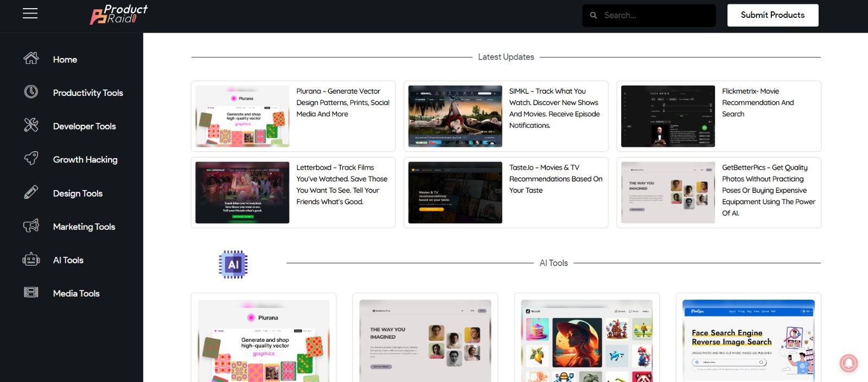Open SIMKL track shows link
Image resolution: width=868 pixels, height=382 pixels.
coord(554,108)
